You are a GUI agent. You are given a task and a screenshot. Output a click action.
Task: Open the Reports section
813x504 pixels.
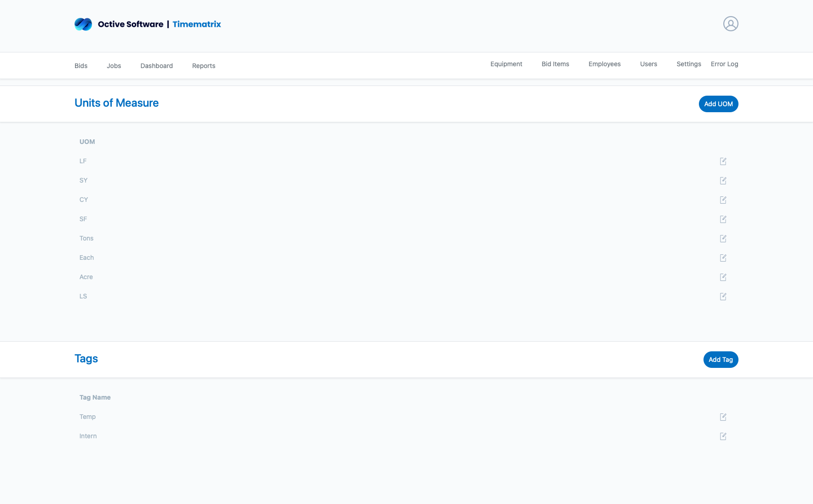pyautogui.click(x=203, y=66)
